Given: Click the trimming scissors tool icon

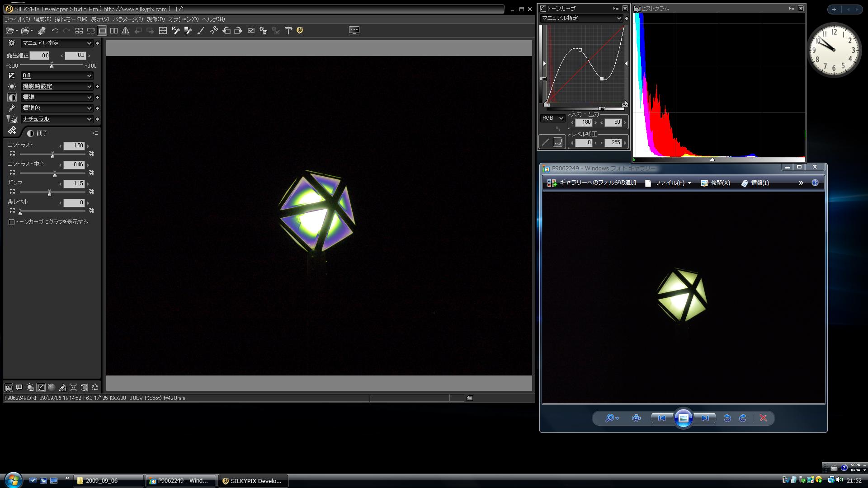Looking at the screenshot, I should tap(213, 31).
